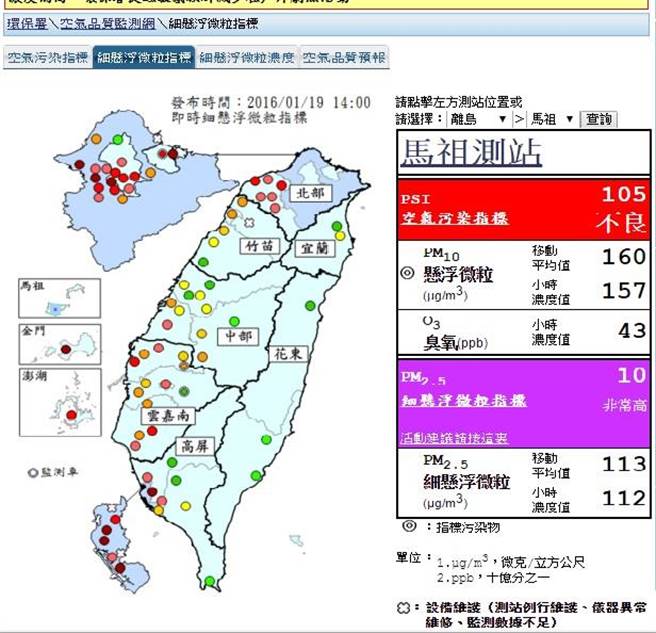Click the ozone hourly value 43
The width and height of the screenshot is (656, 633).
click(x=632, y=331)
